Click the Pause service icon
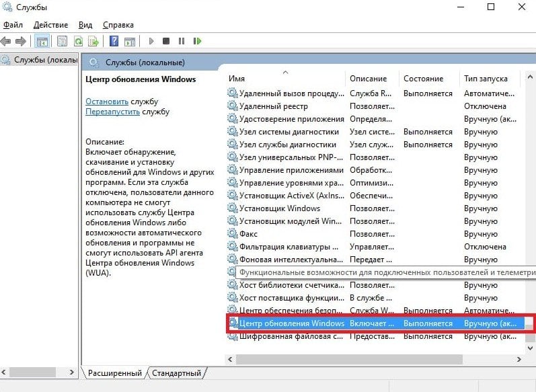This screenshot has width=536, height=392. tap(182, 42)
